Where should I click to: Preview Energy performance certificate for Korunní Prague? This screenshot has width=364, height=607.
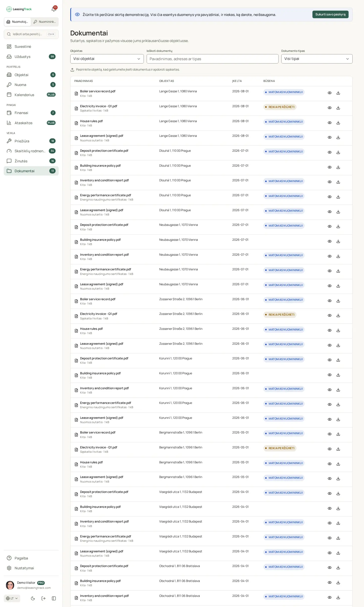[x=330, y=405]
